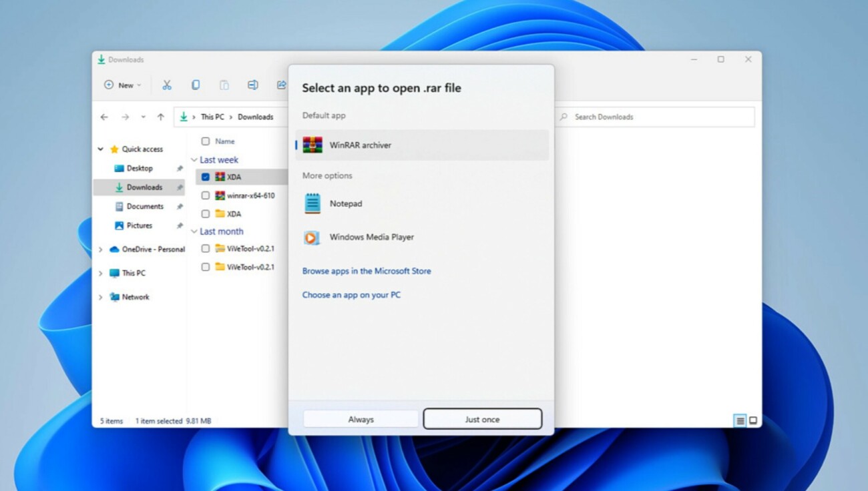
Task: Open Pictures in the Quick access sidebar
Action: pos(140,225)
